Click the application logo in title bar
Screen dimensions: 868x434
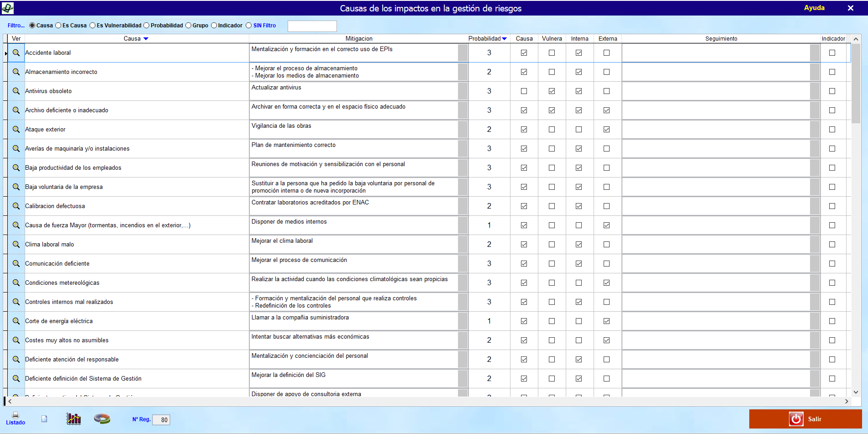tap(8, 8)
